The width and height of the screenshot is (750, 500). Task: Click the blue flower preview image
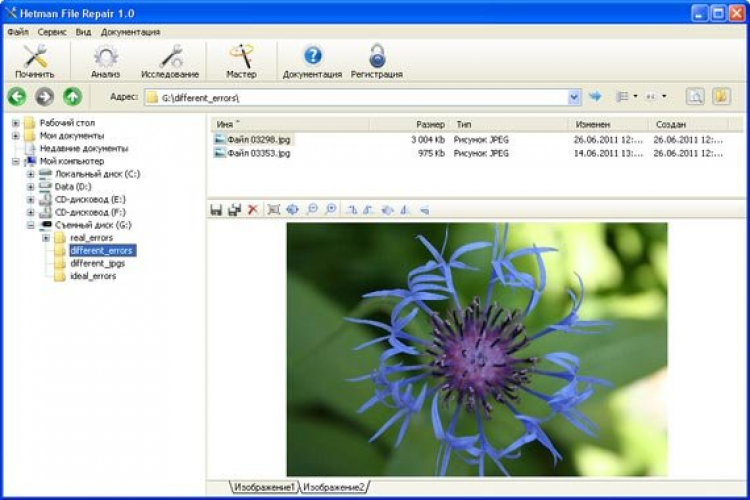[x=477, y=349]
